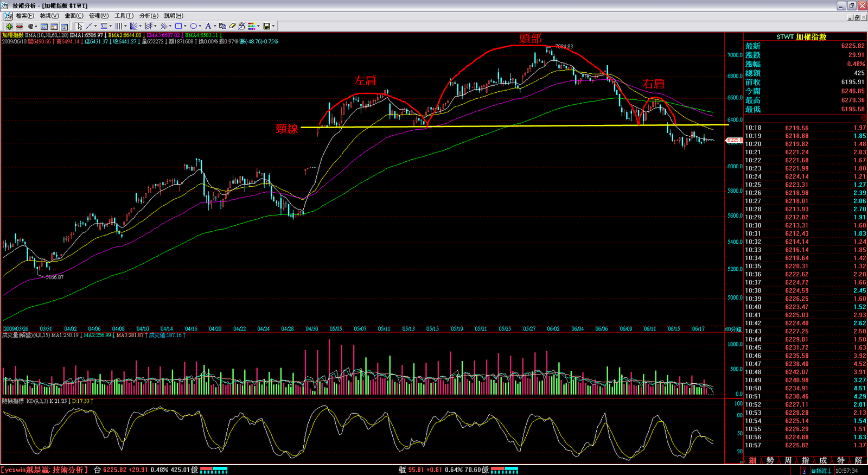Click the copy drawing objects icon
868x475 pixels.
[222, 26]
